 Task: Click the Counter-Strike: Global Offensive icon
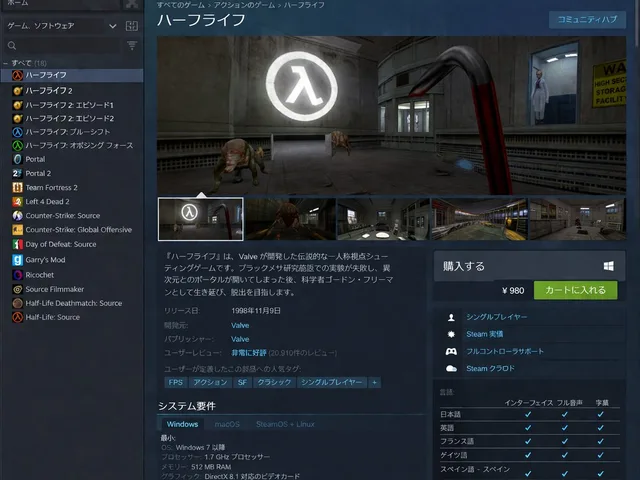pyautogui.click(x=18, y=230)
